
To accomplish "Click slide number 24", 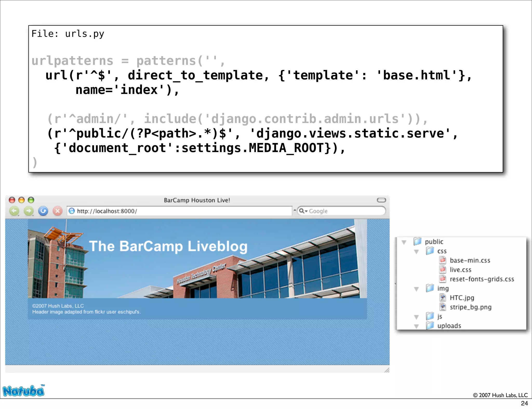I will coord(524,403).
